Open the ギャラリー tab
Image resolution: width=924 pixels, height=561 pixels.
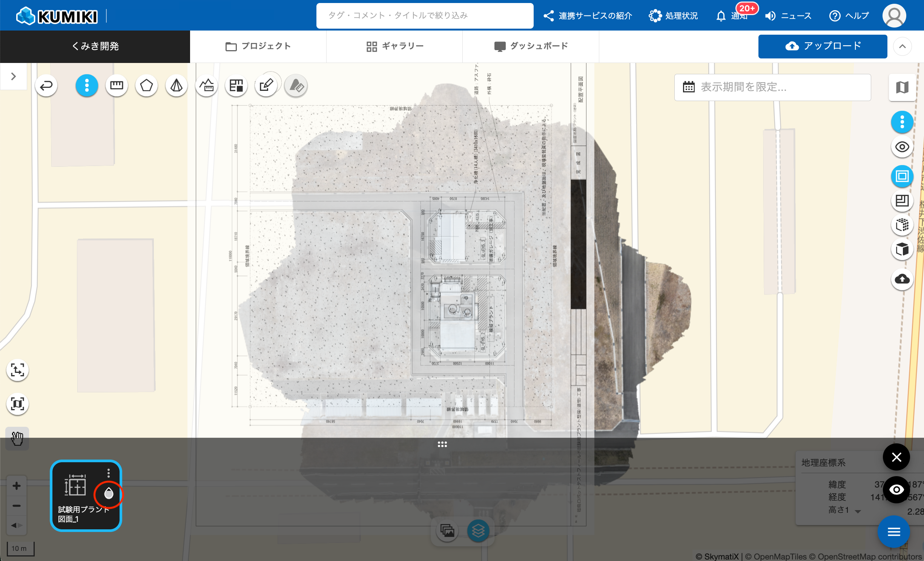coord(394,46)
